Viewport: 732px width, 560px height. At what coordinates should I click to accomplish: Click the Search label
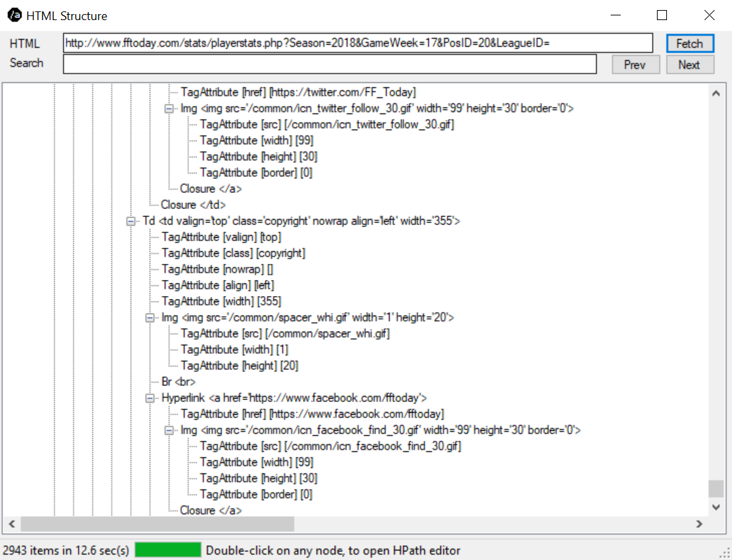coord(26,63)
